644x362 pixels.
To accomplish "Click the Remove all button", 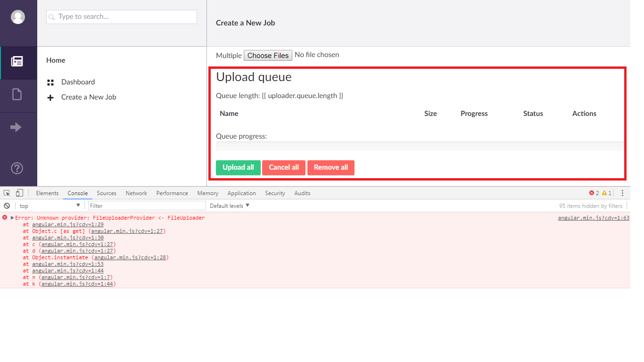I will pos(331,167).
